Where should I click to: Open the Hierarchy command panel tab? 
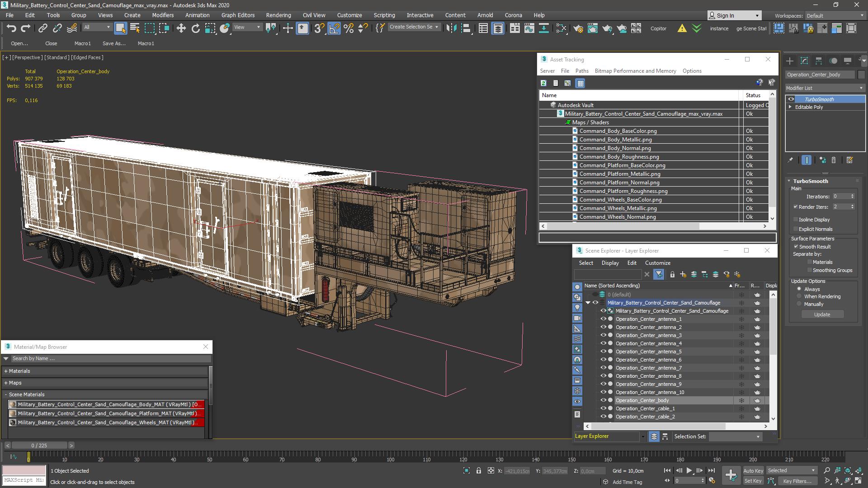click(x=819, y=61)
